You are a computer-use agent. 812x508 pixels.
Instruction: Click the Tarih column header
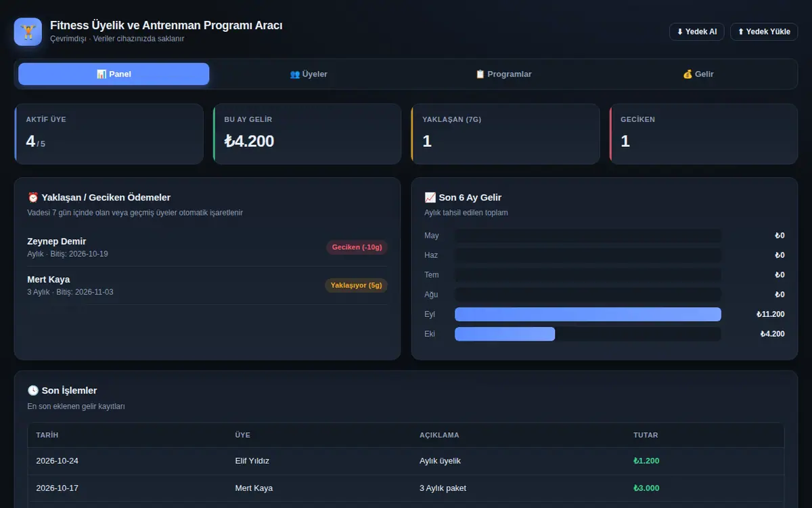point(47,436)
